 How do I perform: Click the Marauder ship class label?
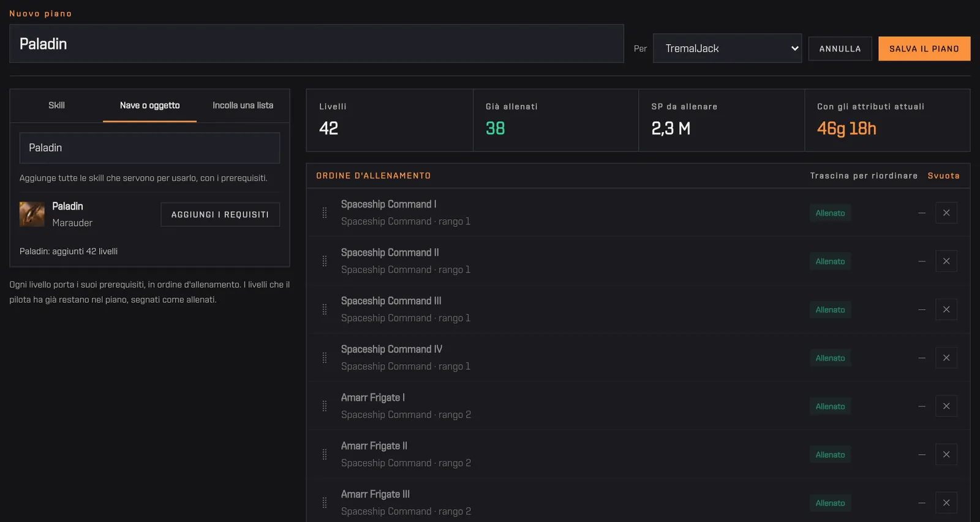(72, 223)
